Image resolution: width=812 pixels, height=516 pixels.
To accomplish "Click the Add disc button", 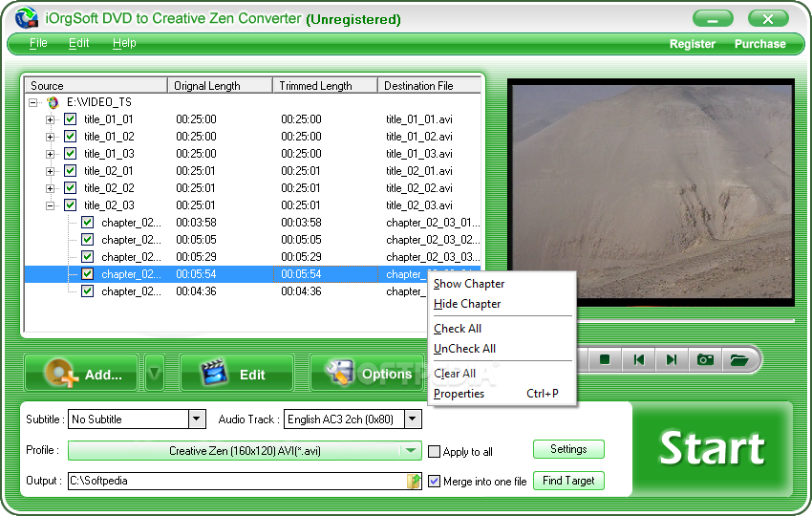I will [81, 373].
